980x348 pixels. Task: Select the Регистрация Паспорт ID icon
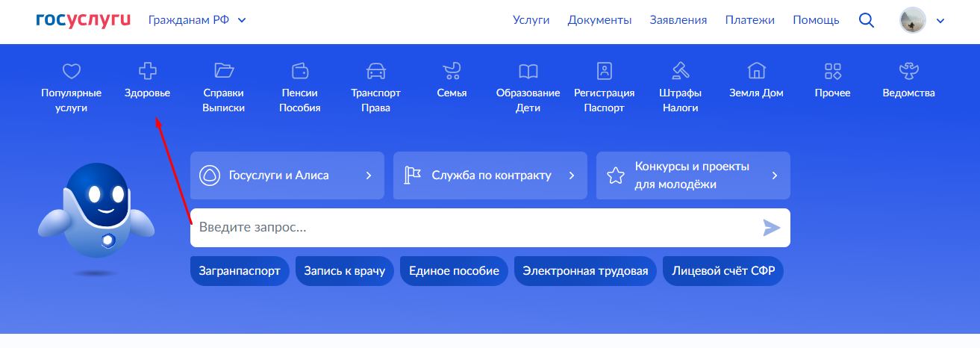[605, 71]
